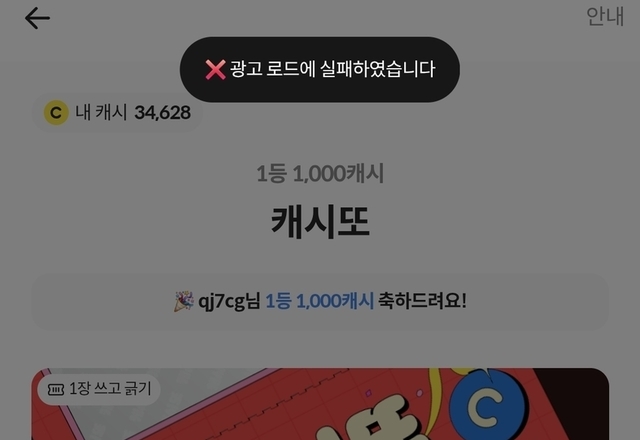Go back using the left arrow icon

tap(37, 18)
